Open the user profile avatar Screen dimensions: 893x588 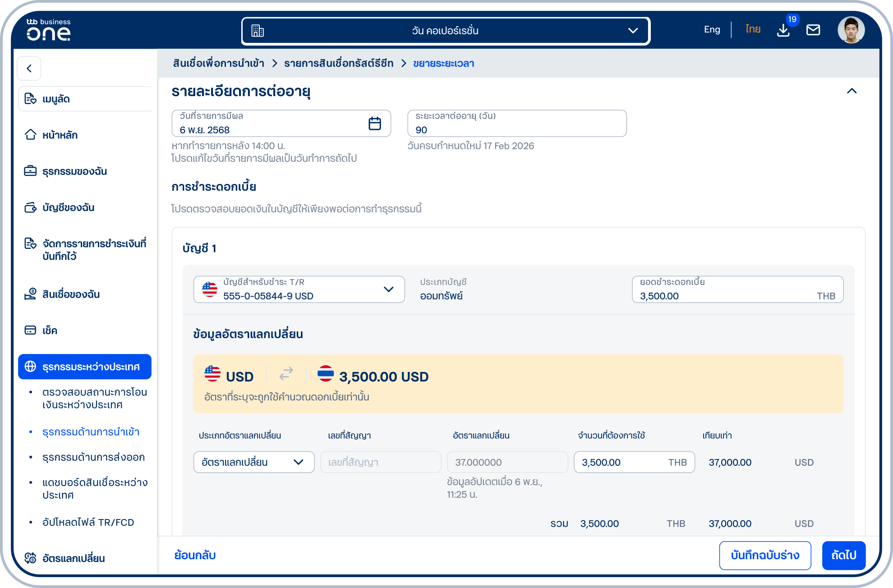tap(851, 30)
